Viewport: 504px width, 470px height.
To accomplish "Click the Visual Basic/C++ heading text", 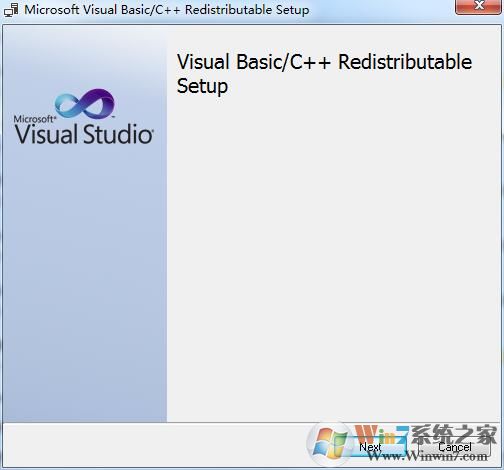I will 254,62.
